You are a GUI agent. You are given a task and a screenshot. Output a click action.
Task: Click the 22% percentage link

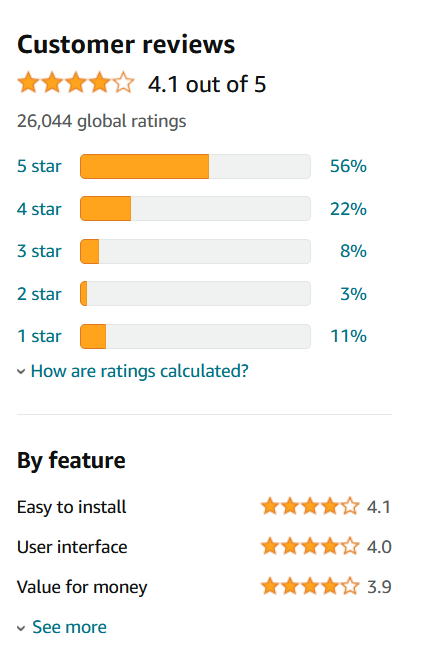pyautogui.click(x=348, y=209)
